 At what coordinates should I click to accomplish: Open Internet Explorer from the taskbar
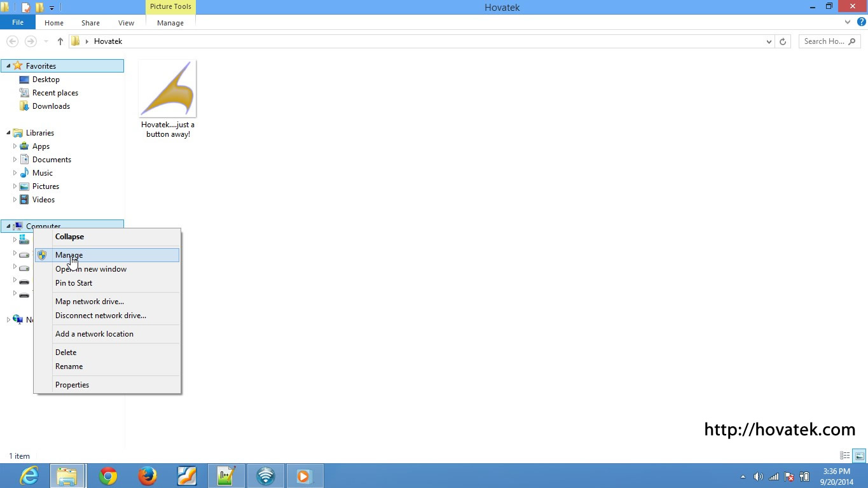point(29,476)
